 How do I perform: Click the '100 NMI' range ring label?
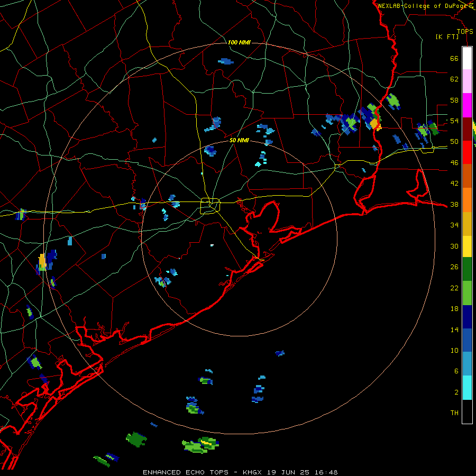(x=239, y=42)
